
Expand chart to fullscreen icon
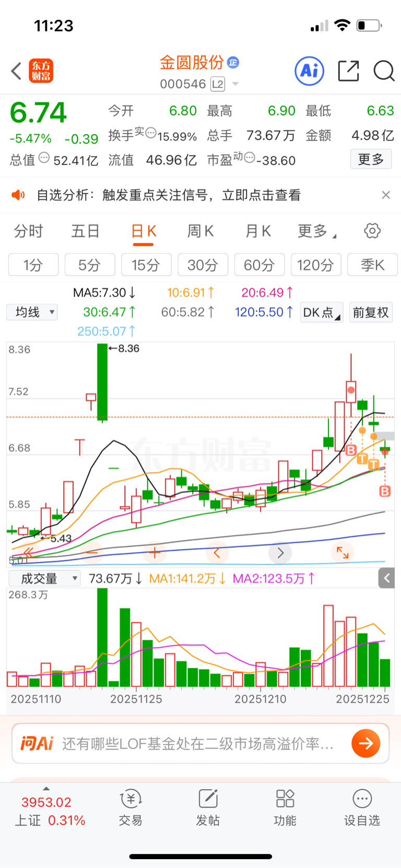point(343,552)
